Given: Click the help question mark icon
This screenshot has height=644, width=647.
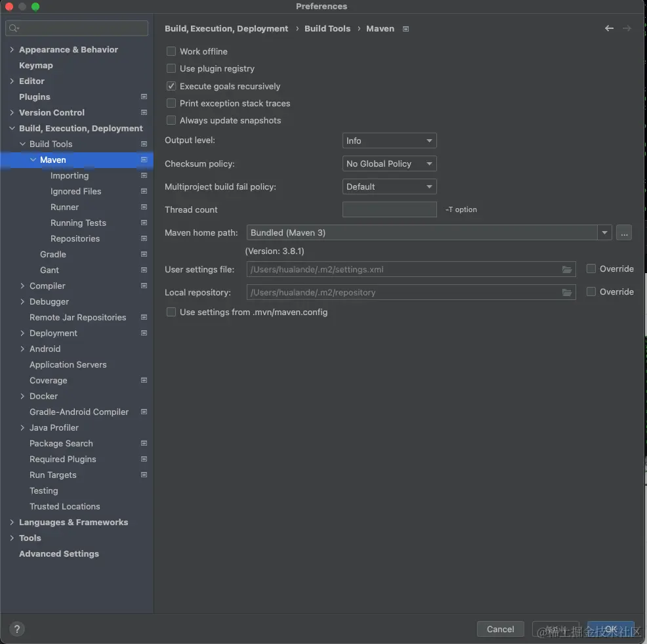Looking at the screenshot, I should 18,628.
